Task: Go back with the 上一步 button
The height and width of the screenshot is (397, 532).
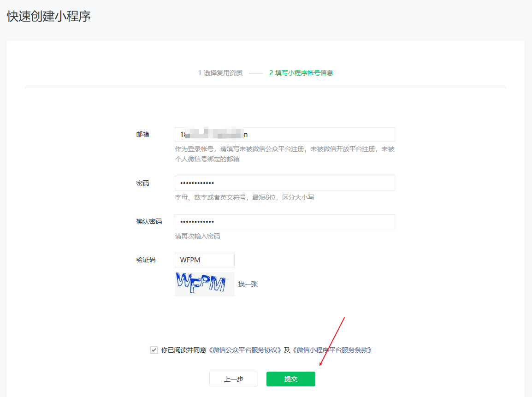Action: [233, 379]
